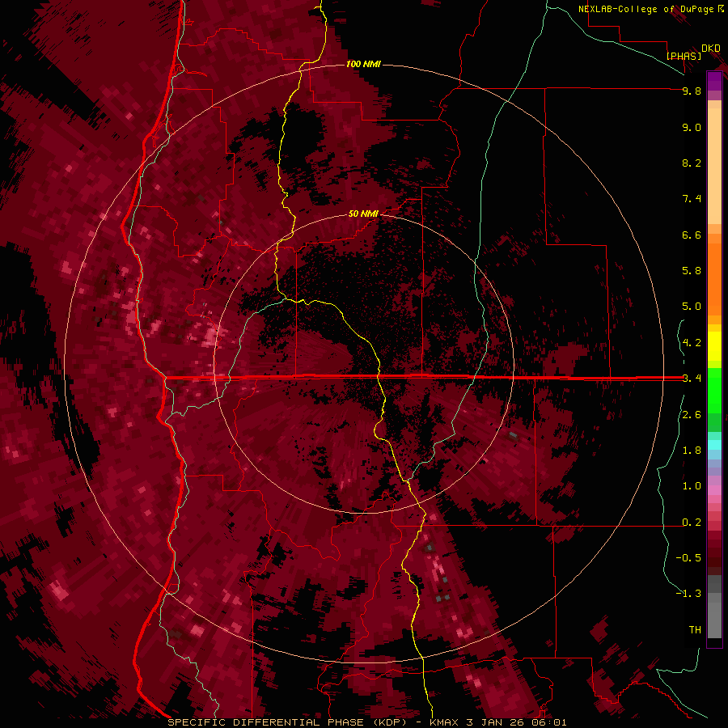728x728 pixels.
Task: Click the 3.4 legend value
Action: [692, 379]
